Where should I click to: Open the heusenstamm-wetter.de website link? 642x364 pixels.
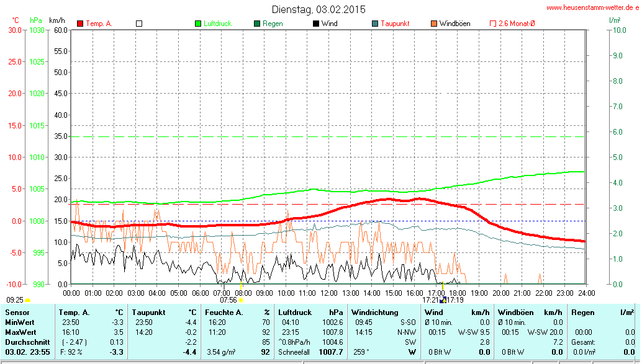click(x=592, y=7)
